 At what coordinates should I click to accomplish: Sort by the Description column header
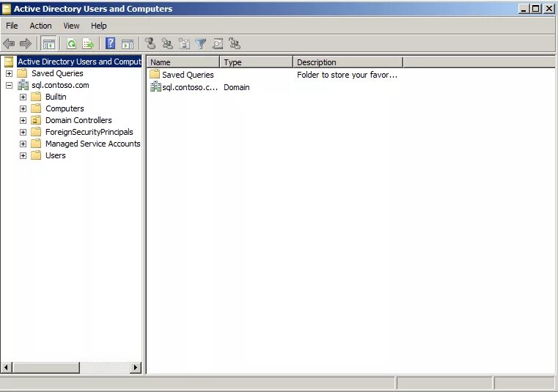click(x=348, y=62)
